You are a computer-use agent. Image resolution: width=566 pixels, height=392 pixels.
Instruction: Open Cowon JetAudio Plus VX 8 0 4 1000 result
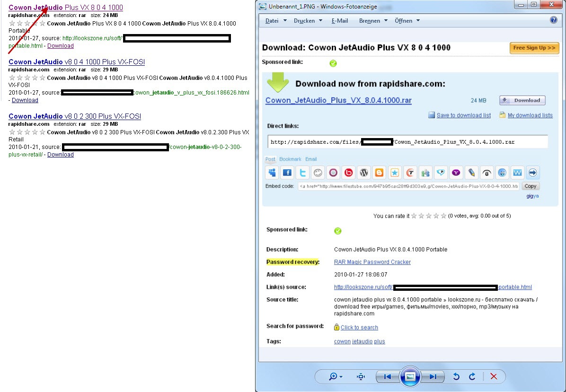pos(66,7)
